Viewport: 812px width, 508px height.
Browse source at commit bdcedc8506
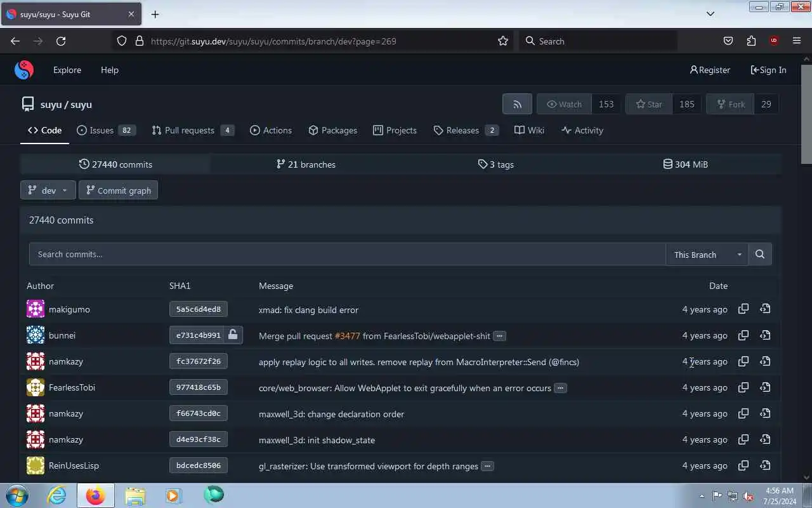point(765,465)
